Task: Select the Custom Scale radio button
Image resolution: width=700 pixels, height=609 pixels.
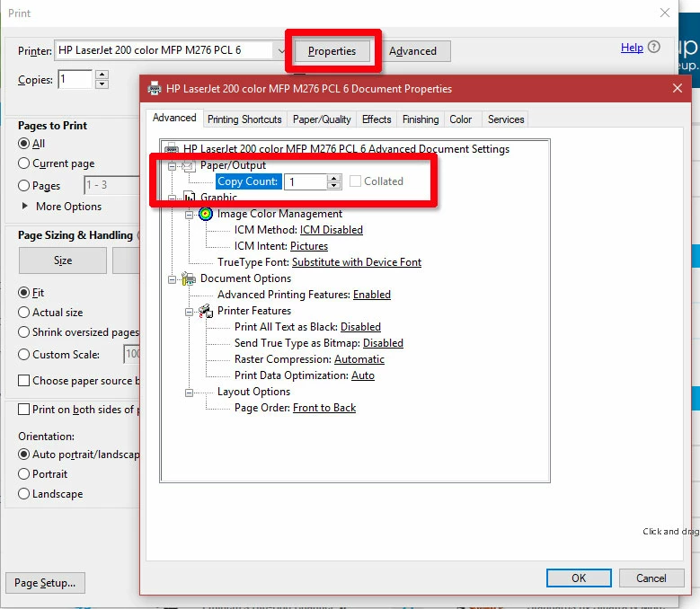Action: [23, 355]
